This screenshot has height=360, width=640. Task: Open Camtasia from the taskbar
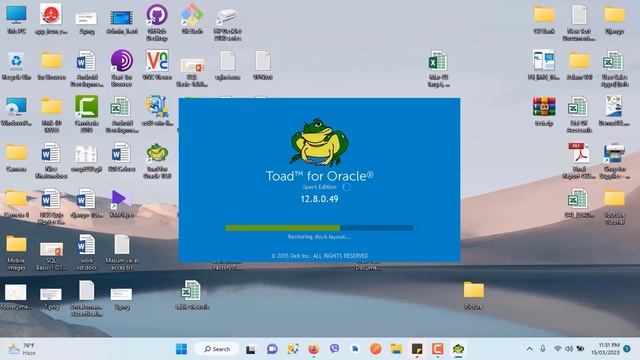click(438, 349)
